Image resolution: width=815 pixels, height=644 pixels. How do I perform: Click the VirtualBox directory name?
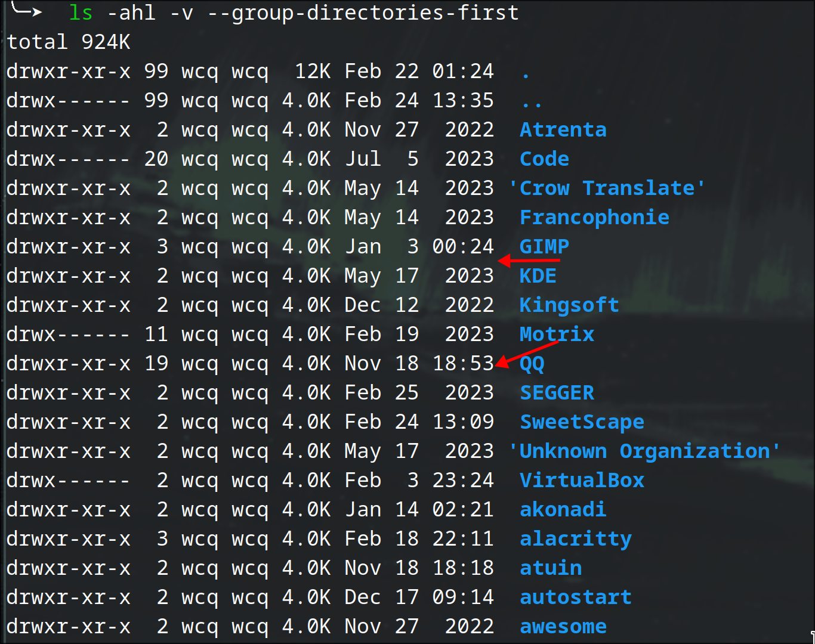(x=582, y=480)
